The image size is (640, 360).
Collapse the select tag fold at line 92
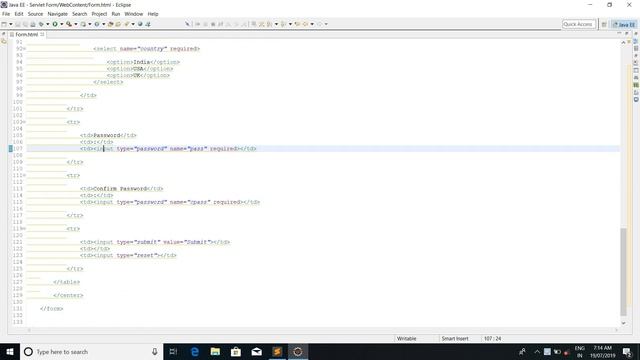coord(24,49)
